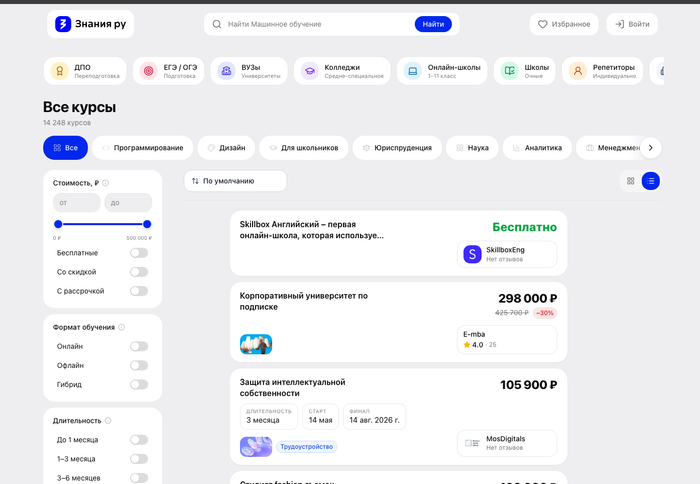The image size is (700, 484).
Task: Open the E-mba provider card
Action: point(507,340)
